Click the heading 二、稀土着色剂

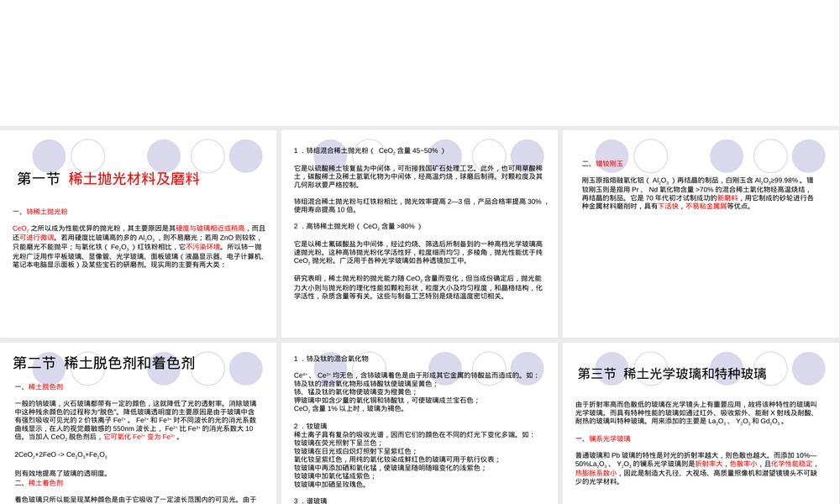(39, 483)
